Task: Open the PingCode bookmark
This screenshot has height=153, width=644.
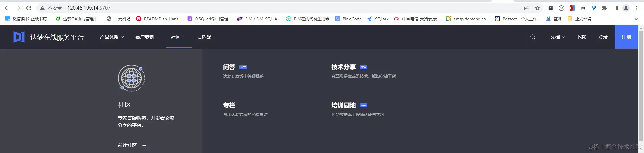Action: pos(348,19)
